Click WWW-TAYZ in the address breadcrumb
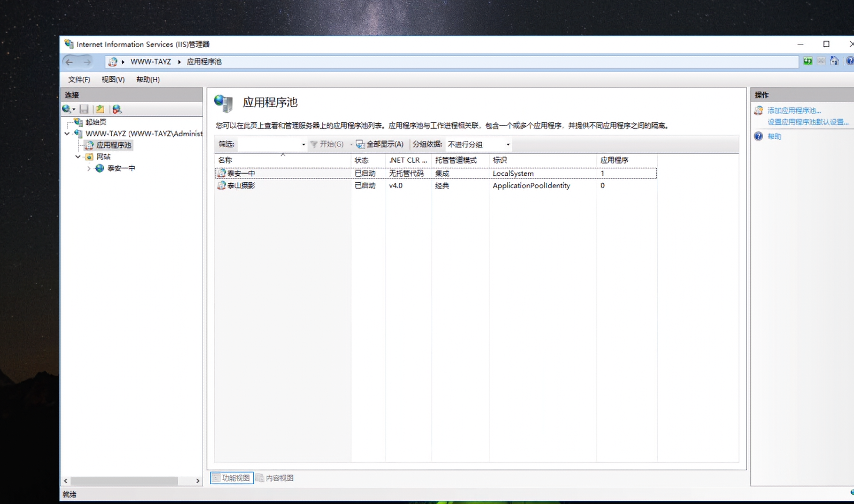The width and height of the screenshot is (854, 504). (x=151, y=62)
